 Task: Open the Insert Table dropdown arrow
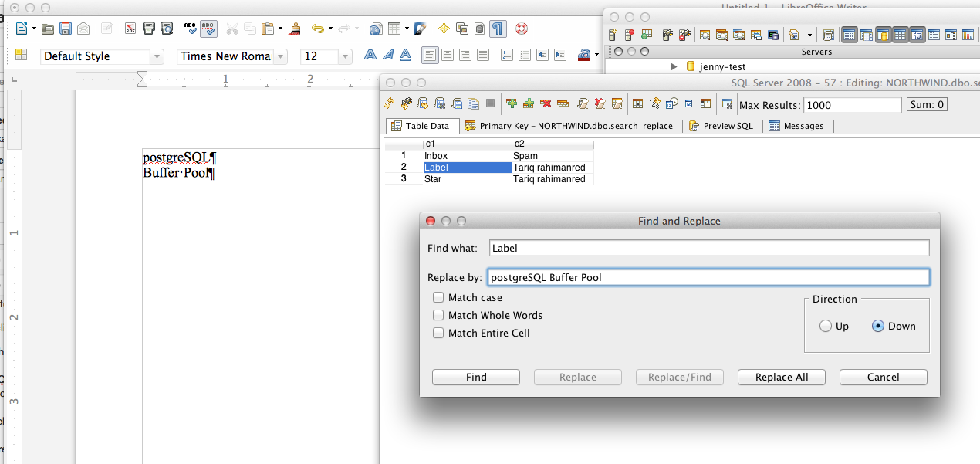(407, 29)
